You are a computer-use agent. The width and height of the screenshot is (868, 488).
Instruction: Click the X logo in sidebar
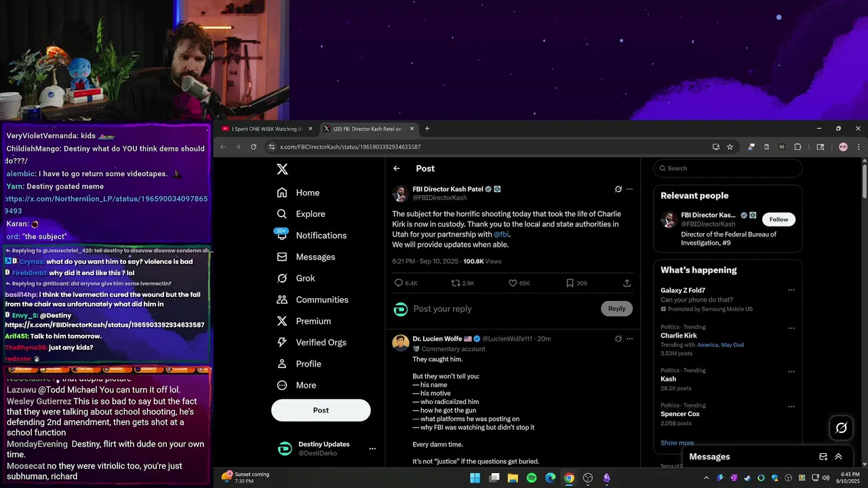coord(282,169)
